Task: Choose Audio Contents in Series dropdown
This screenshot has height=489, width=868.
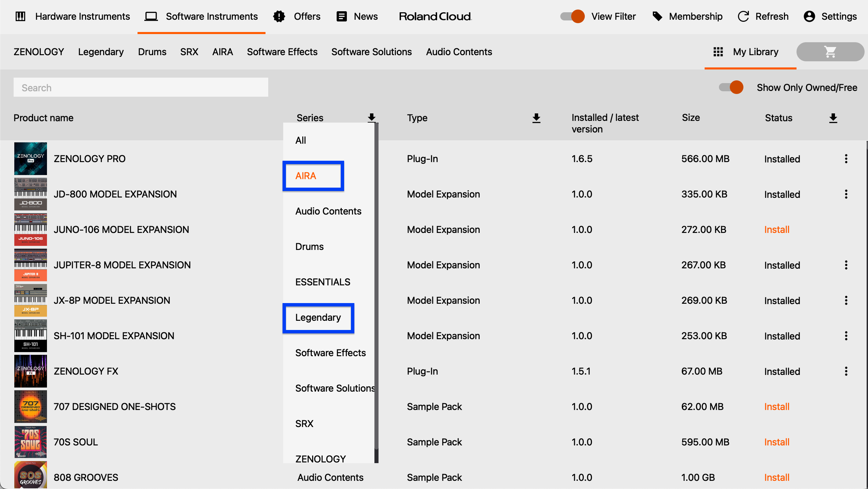Action: tap(329, 211)
